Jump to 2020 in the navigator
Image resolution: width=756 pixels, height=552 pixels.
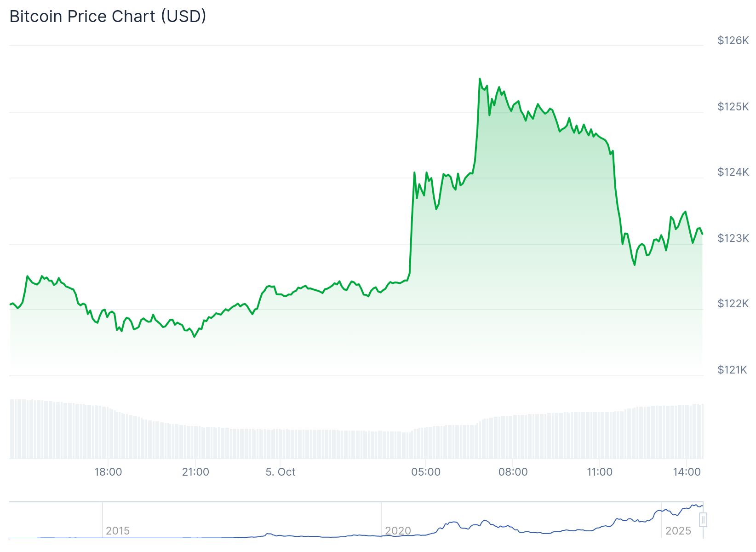pos(398,531)
